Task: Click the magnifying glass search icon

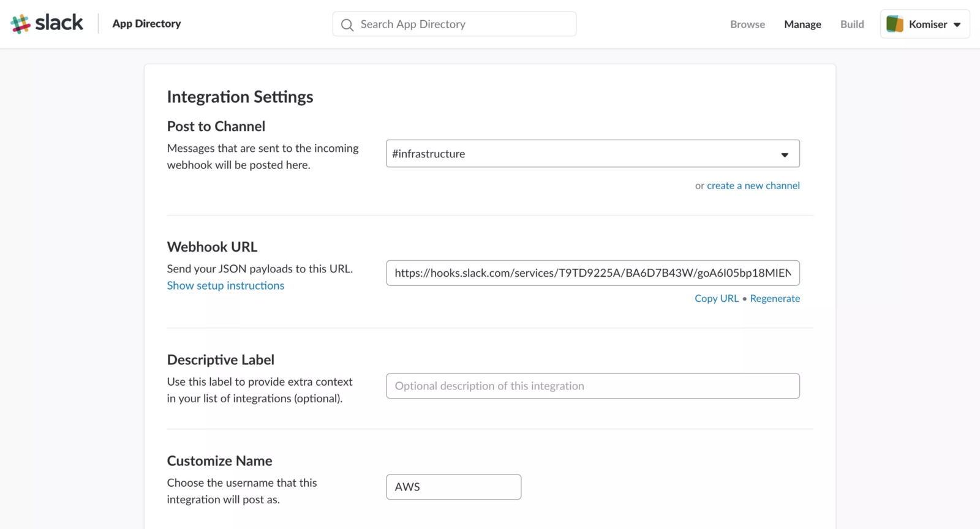Action: [347, 25]
